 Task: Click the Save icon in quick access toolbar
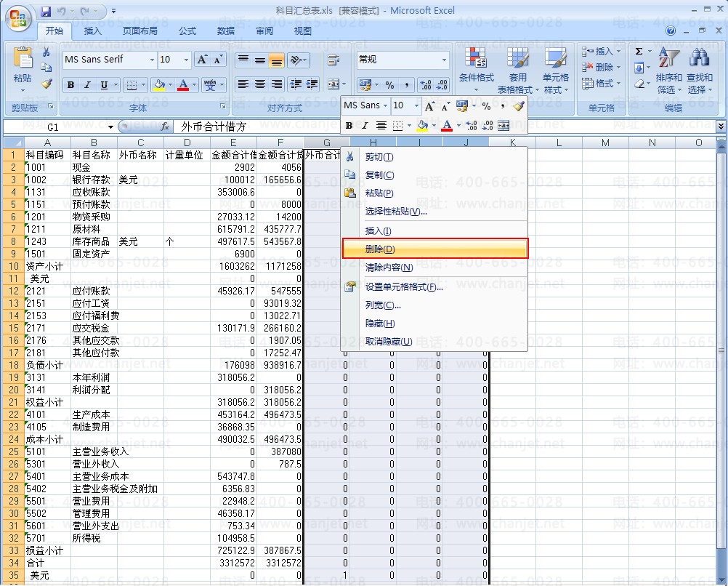pos(46,12)
